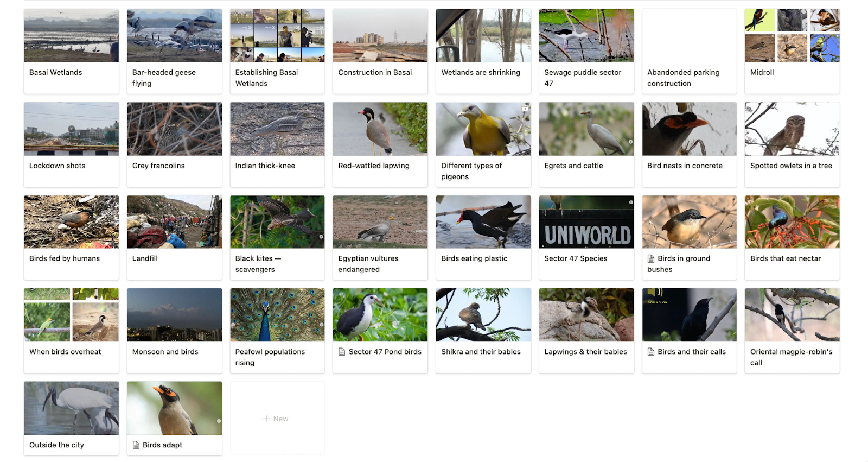Screen dimensions: 868x462
Task: Click the Landfill card title
Action: tap(145, 258)
